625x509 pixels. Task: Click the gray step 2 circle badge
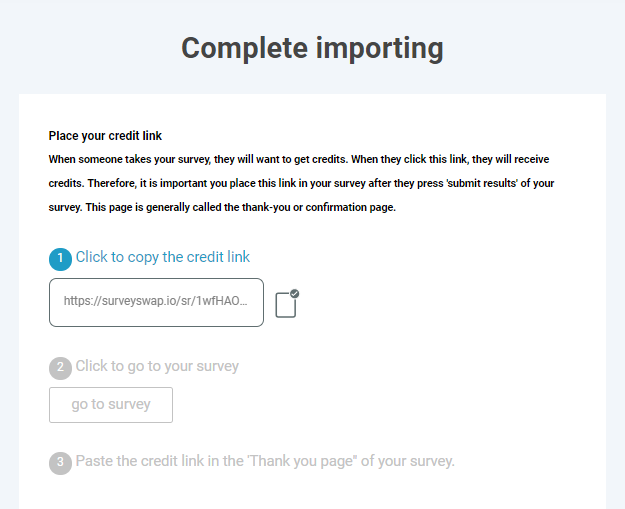click(x=60, y=367)
